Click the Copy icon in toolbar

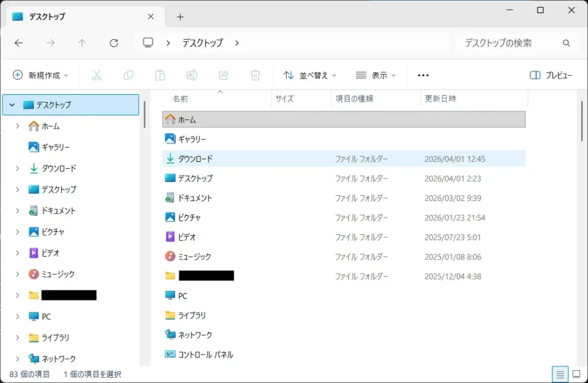click(128, 75)
